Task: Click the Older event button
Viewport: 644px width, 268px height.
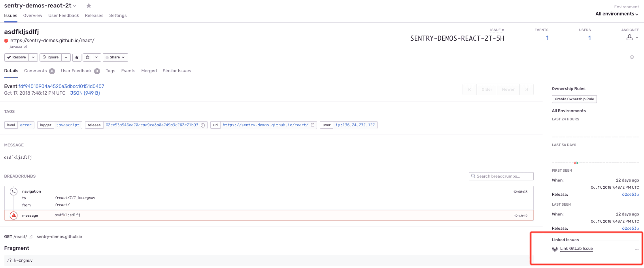Action: 487,90
